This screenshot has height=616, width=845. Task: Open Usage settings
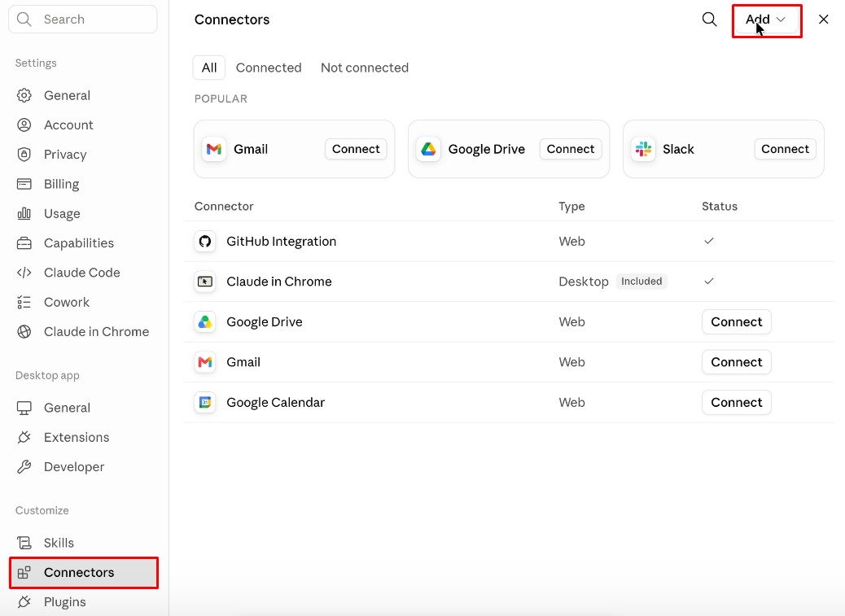83,214
